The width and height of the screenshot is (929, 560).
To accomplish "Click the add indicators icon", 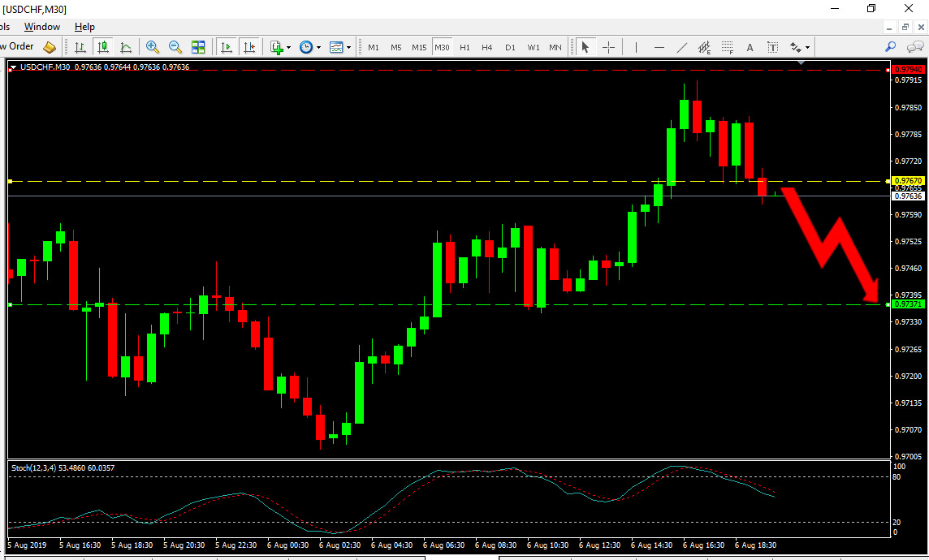I will click(276, 47).
